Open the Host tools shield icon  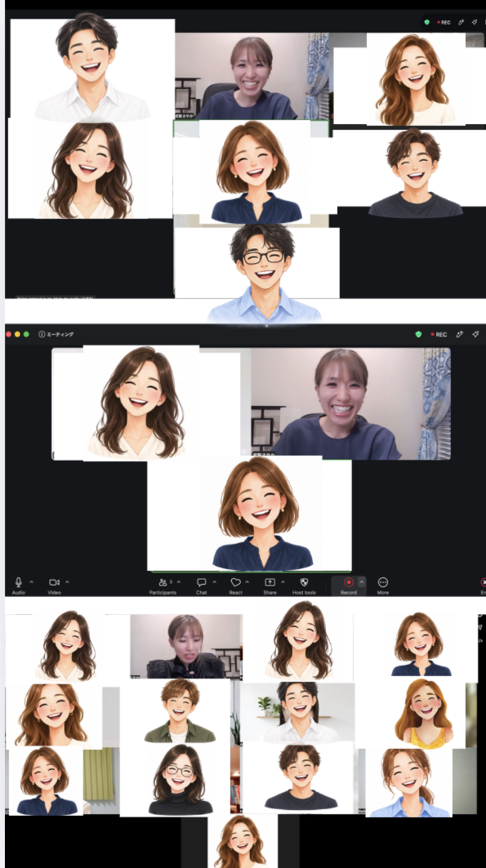304,582
